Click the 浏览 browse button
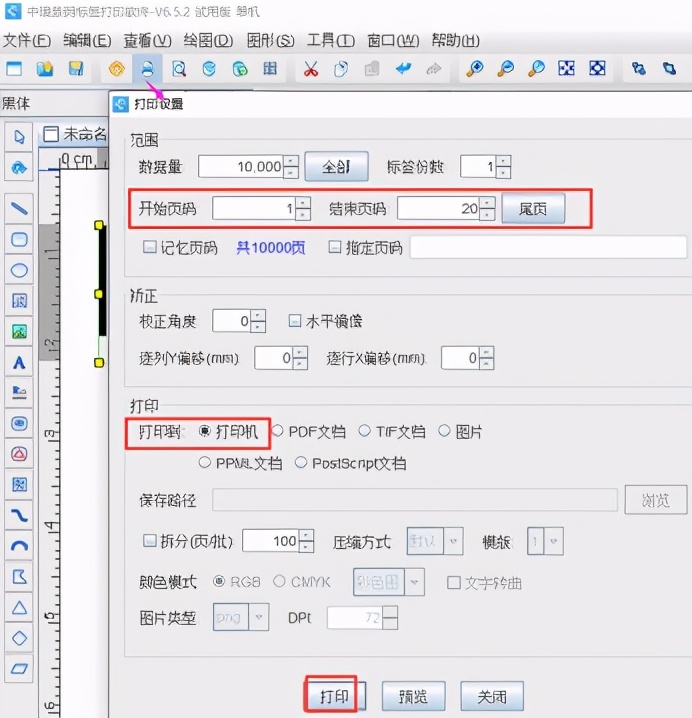The width and height of the screenshot is (692, 718). (x=656, y=500)
